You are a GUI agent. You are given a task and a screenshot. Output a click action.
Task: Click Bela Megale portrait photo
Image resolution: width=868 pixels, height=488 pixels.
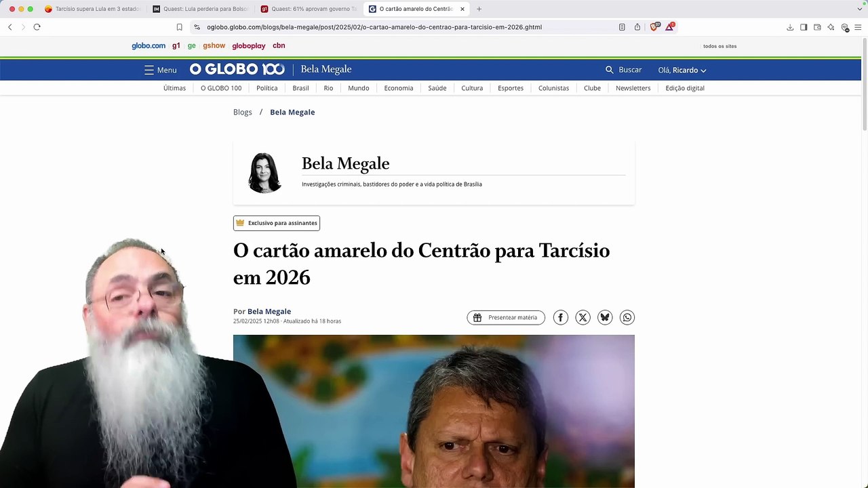coord(264,173)
